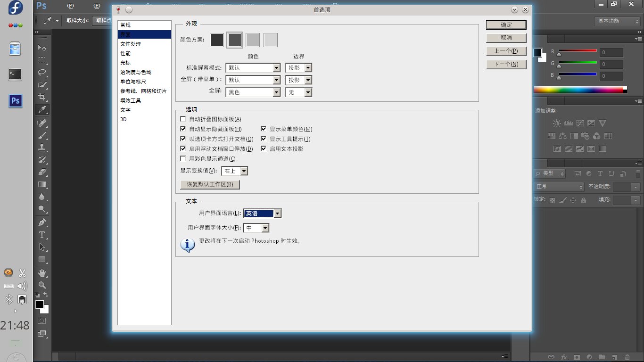Open 用户界面语言 dropdown
Screen dimensions: 644x362
click(262, 214)
